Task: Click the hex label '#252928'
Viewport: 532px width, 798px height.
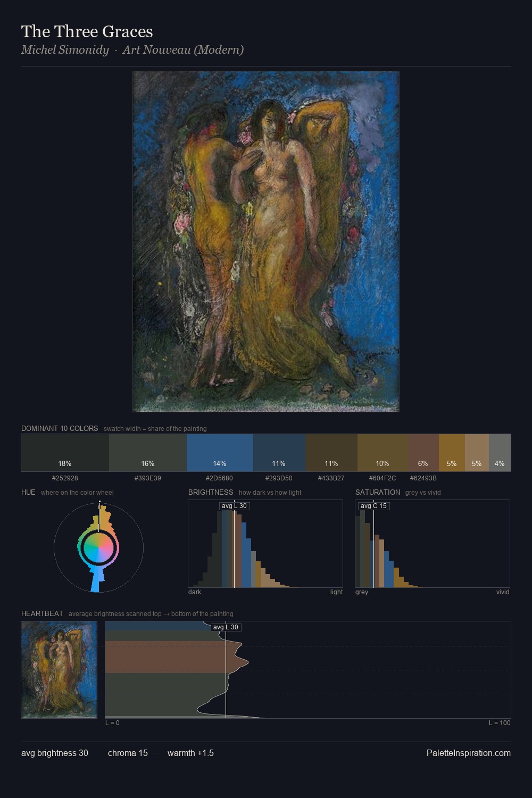Action: (65, 478)
